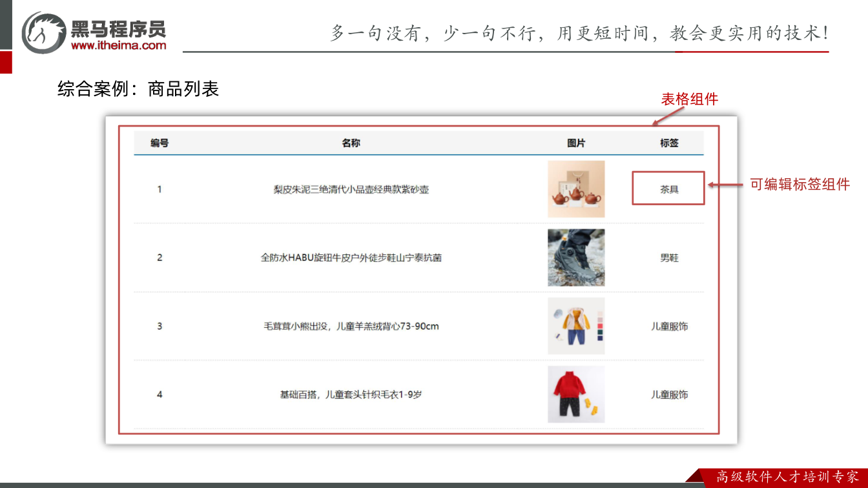The width and height of the screenshot is (868, 488).
Task: Select row number 2 cell
Action: pyautogui.click(x=160, y=258)
